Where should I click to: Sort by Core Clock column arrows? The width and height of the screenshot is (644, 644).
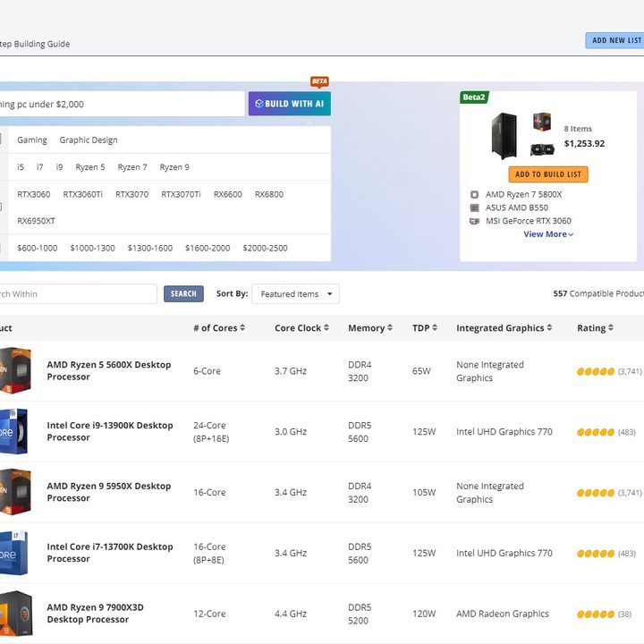click(x=326, y=327)
